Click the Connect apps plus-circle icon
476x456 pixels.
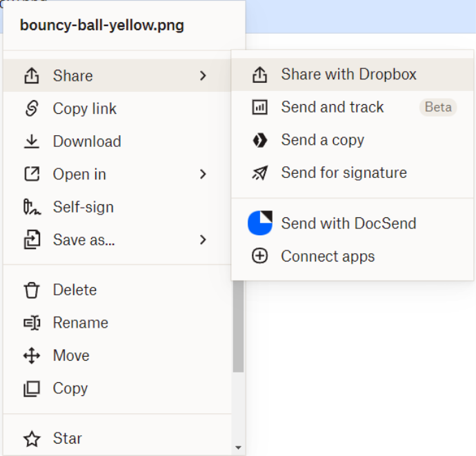coord(259,256)
